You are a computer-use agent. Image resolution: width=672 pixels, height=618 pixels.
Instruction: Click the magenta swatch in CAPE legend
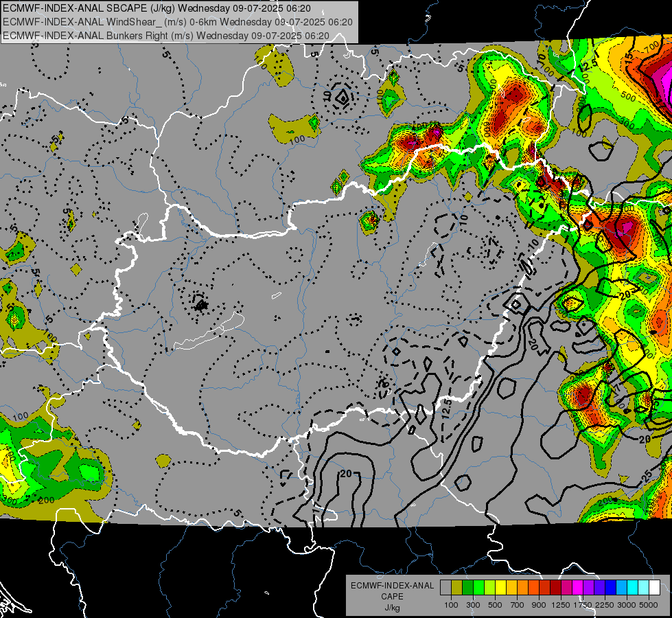578,588
